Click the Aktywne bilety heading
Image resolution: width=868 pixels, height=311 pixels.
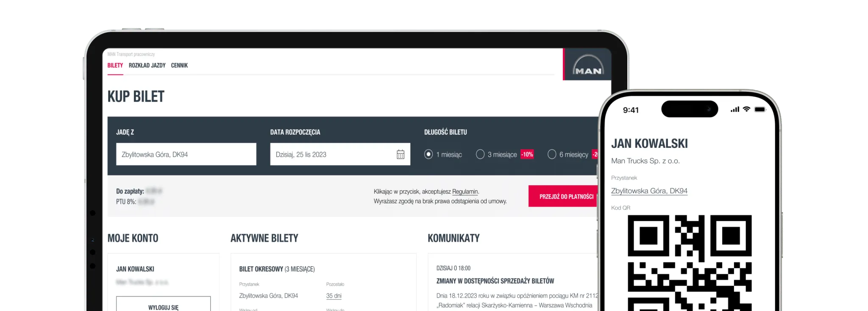click(264, 238)
